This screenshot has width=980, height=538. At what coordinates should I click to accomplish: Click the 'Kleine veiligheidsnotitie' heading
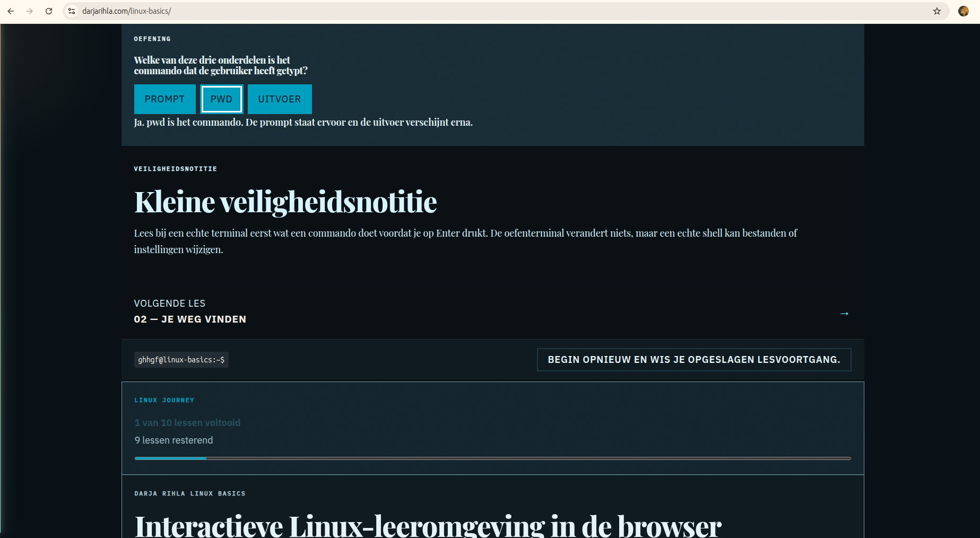(285, 202)
